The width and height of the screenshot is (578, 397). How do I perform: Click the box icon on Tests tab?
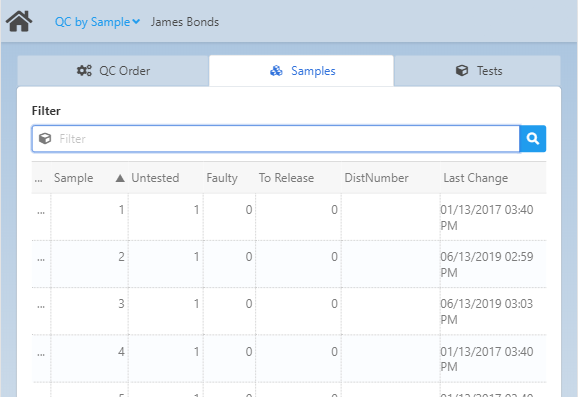point(462,70)
